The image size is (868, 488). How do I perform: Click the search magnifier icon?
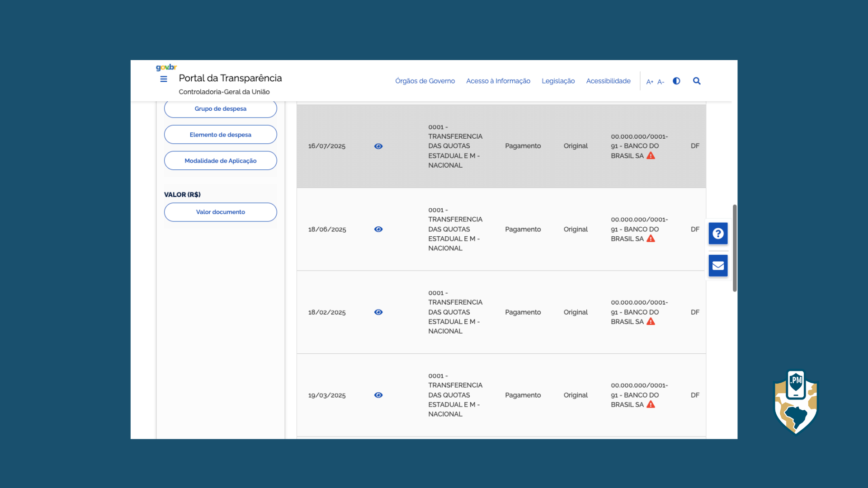click(697, 81)
